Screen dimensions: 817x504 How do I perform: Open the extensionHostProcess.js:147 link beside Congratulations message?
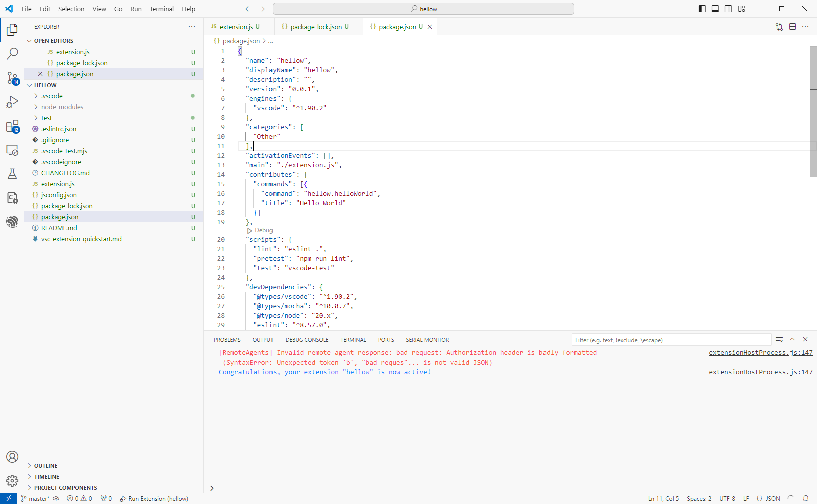(x=761, y=372)
